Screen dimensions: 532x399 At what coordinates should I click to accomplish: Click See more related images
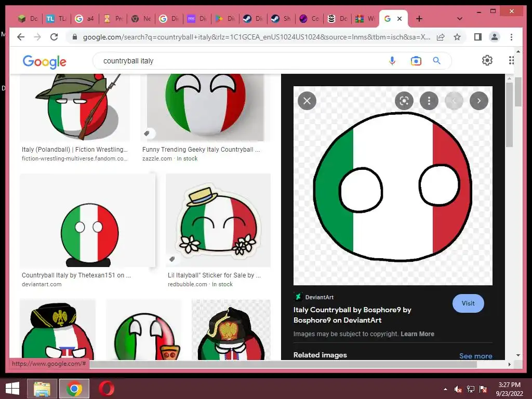(476, 355)
